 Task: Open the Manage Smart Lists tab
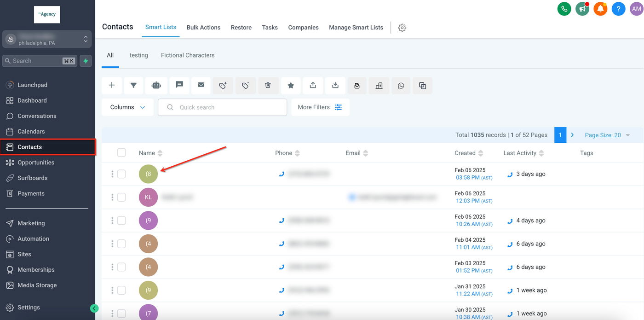pyautogui.click(x=356, y=28)
